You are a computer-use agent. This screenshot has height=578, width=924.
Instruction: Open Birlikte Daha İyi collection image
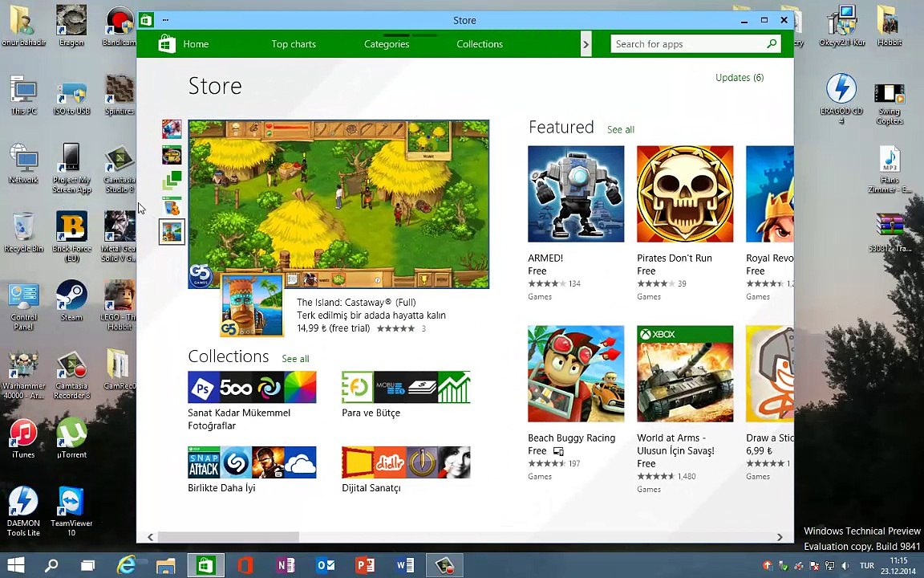(252, 462)
